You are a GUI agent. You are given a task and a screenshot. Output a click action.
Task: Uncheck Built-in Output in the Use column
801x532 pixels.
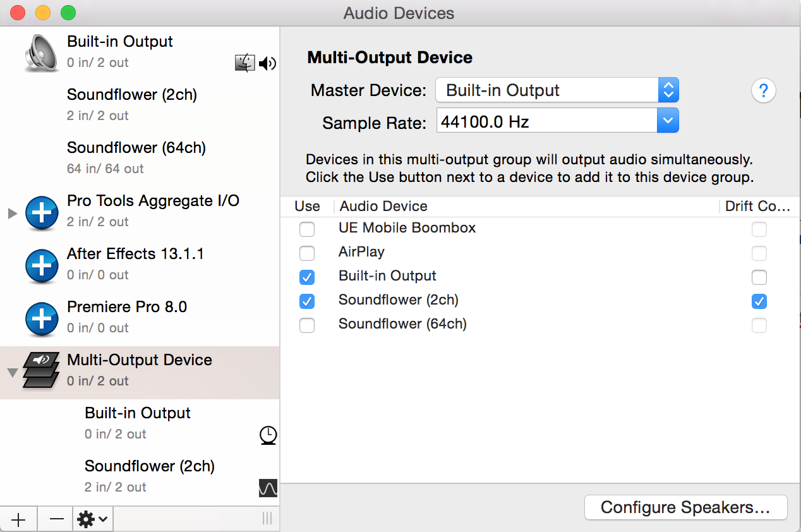pos(307,277)
